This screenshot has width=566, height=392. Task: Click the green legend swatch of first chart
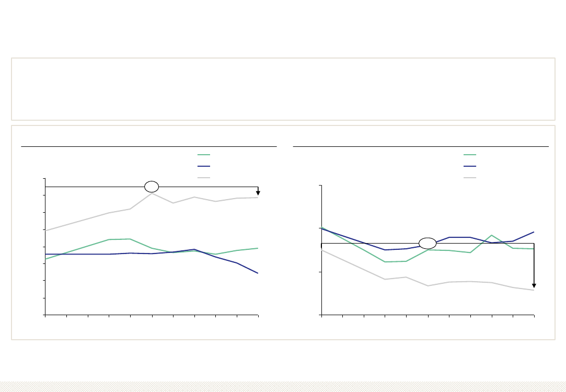point(204,155)
